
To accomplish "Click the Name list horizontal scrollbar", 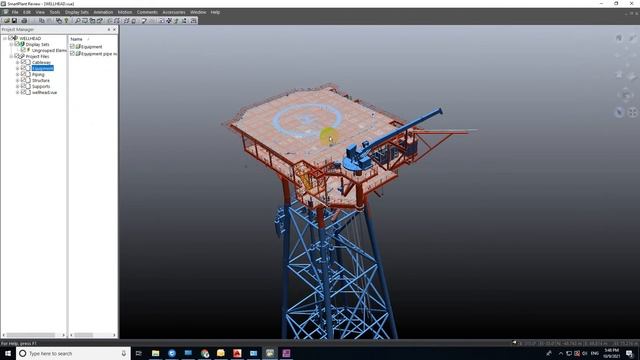I will pos(93,335).
